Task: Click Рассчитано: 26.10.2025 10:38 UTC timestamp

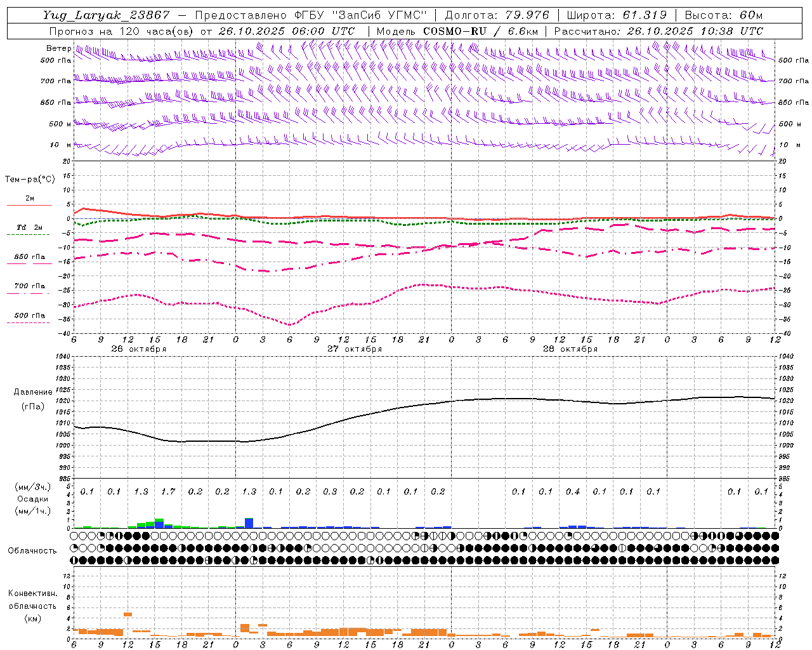Action: [658, 31]
